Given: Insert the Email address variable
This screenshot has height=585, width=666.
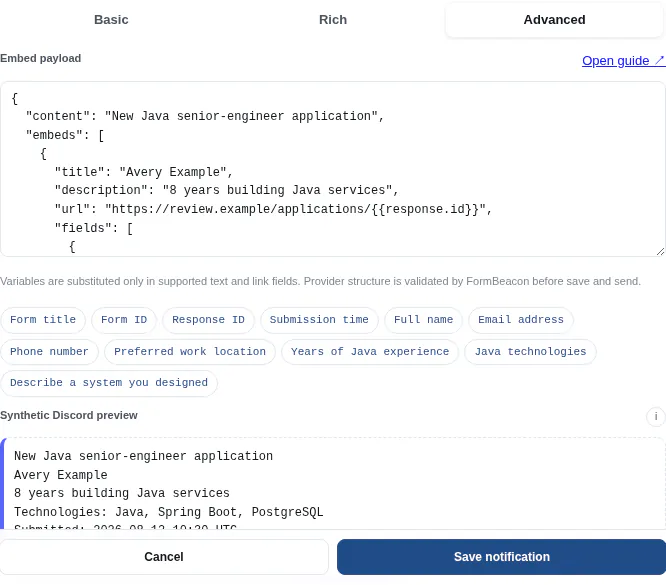Looking at the screenshot, I should tap(521, 319).
